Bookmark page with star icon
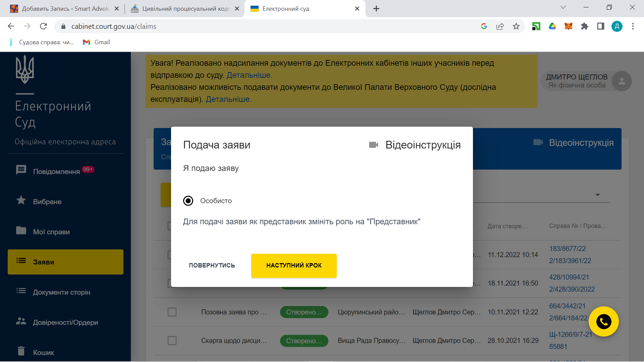The image size is (644, 362). 516,26
